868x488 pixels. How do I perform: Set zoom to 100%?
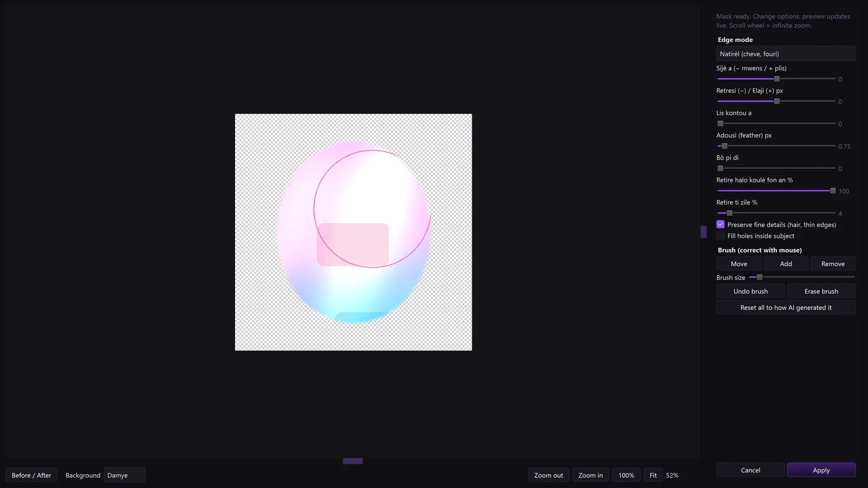[626, 475]
